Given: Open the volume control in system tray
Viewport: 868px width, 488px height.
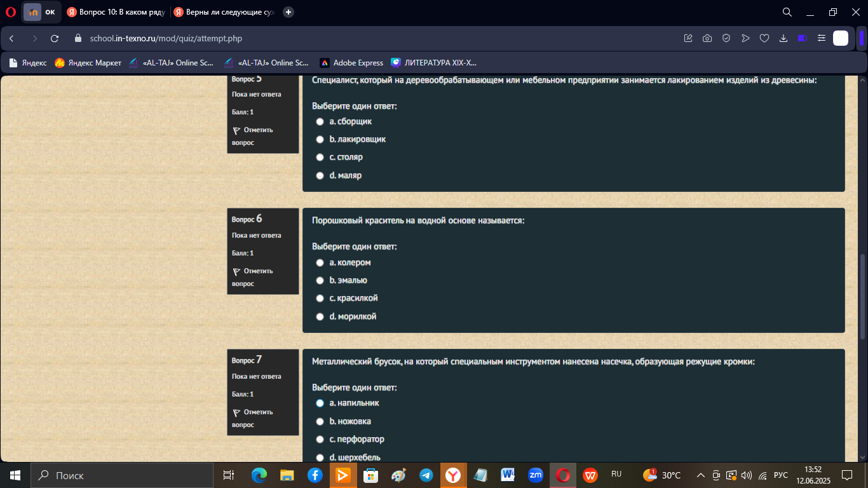Looking at the screenshot, I should click(x=747, y=475).
